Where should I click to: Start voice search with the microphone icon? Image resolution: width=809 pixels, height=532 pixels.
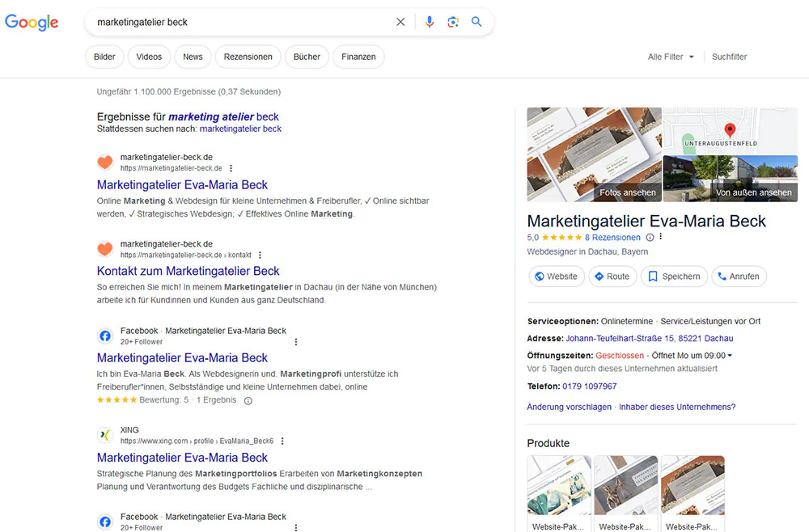click(x=430, y=22)
